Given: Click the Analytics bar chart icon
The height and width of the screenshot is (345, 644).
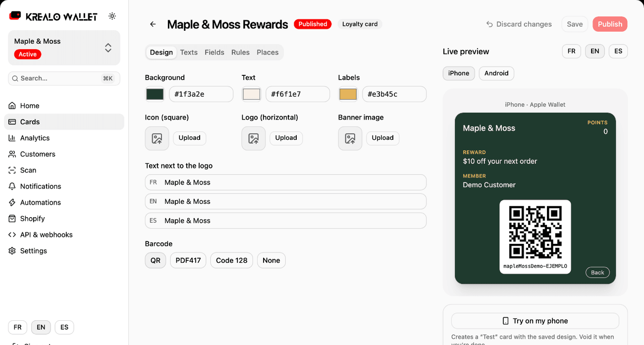Looking at the screenshot, I should point(12,138).
